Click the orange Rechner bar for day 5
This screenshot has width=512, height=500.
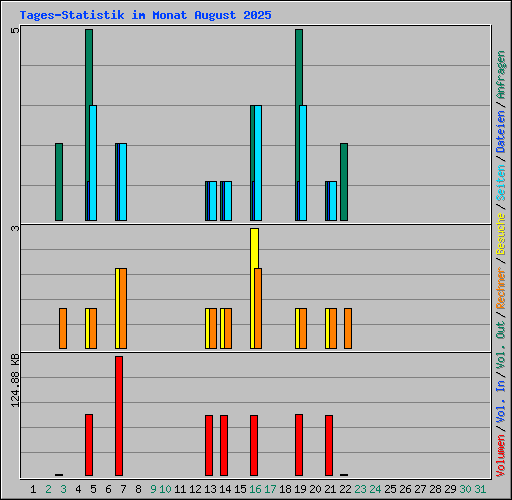[x=93, y=328]
